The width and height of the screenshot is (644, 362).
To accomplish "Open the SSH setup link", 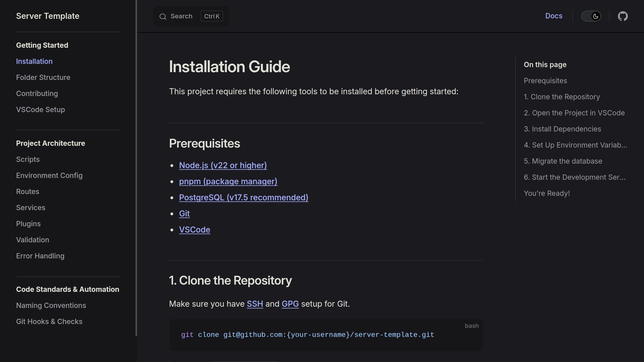I will (255, 304).
